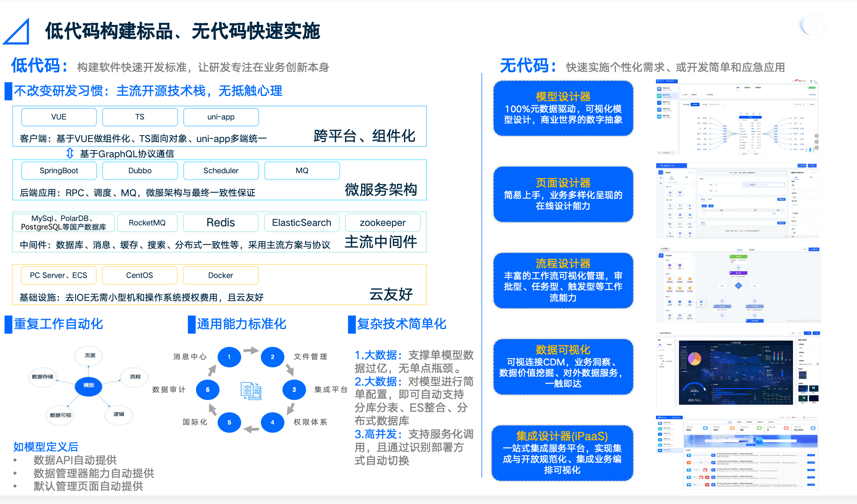Open the 集成设计器(iPaaS) blue card
The image size is (857, 504).
pyautogui.click(x=562, y=453)
